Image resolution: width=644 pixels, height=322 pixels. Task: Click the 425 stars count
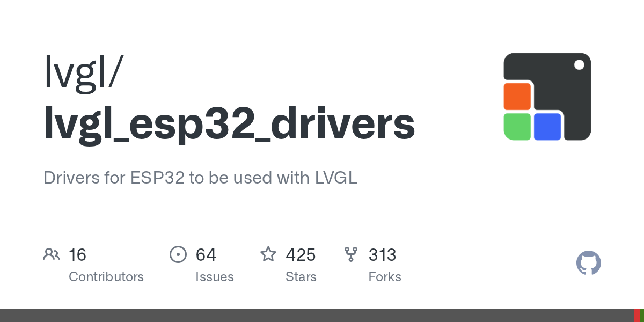click(301, 255)
